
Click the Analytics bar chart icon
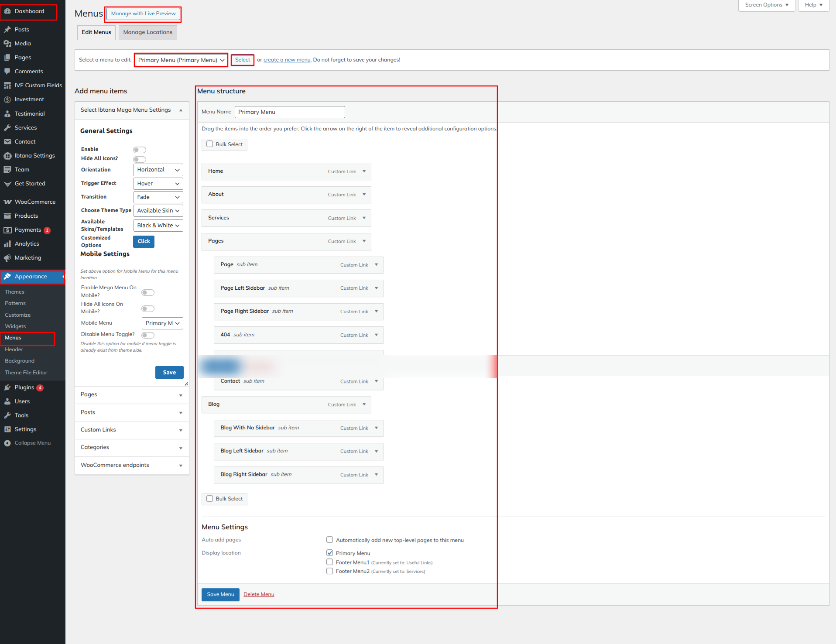(7, 244)
